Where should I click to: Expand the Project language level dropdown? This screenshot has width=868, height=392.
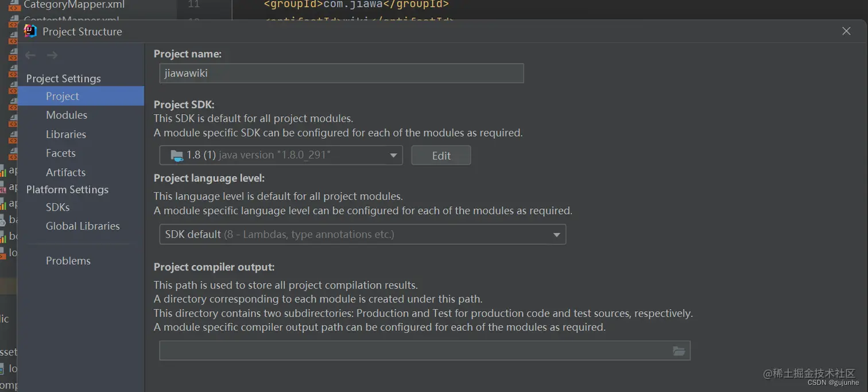pyautogui.click(x=362, y=234)
